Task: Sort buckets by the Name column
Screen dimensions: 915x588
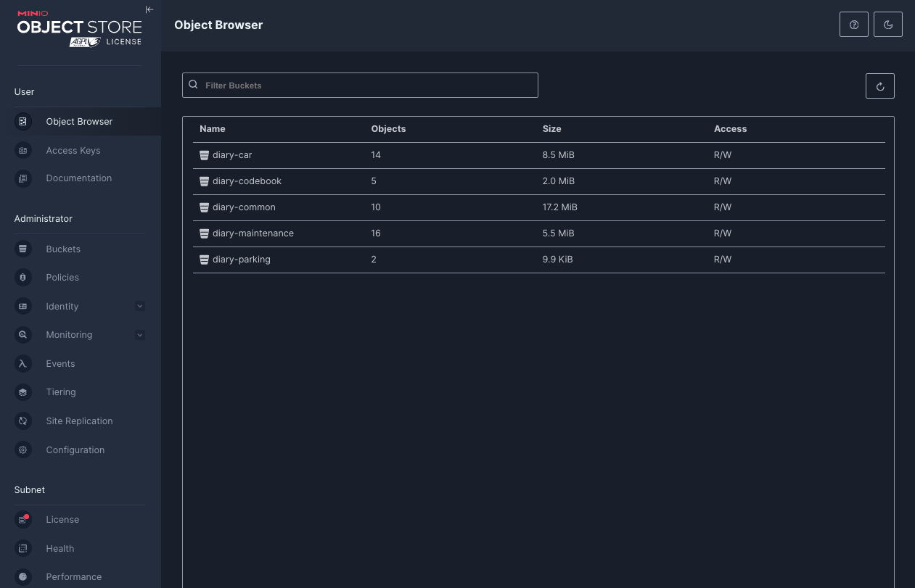Action: [x=212, y=128]
